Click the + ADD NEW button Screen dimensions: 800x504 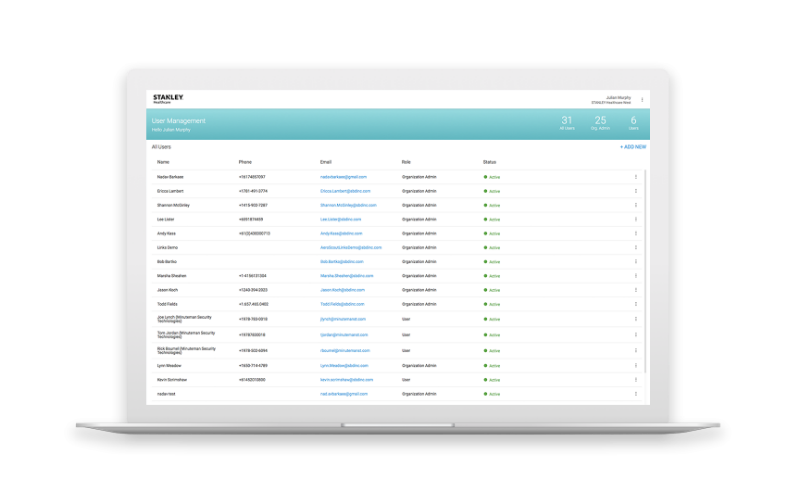coord(633,147)
